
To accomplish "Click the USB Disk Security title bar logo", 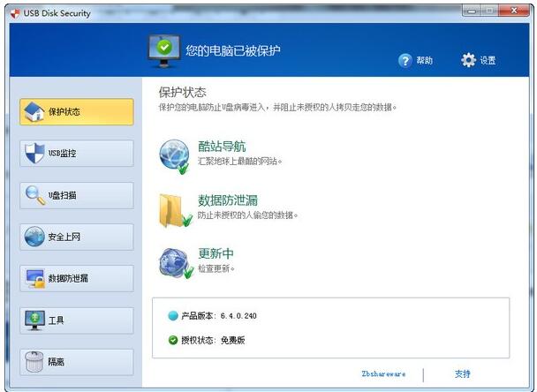I will [x=15, y=13].
